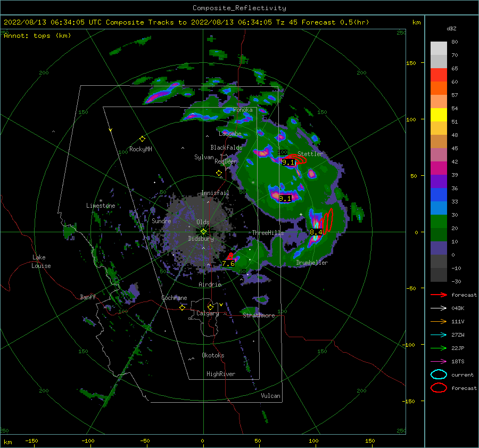Click the magenta 18TS arrow symbol
Viewport: 479px width, 448px height.
439,362
